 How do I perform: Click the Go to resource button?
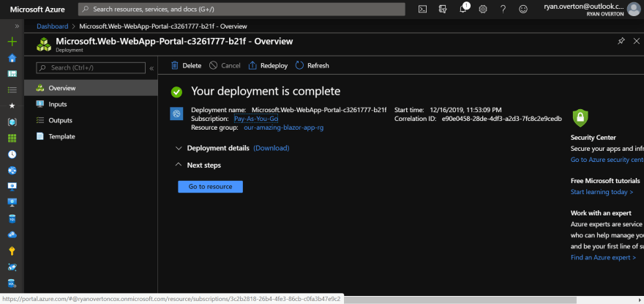(210, 186)
